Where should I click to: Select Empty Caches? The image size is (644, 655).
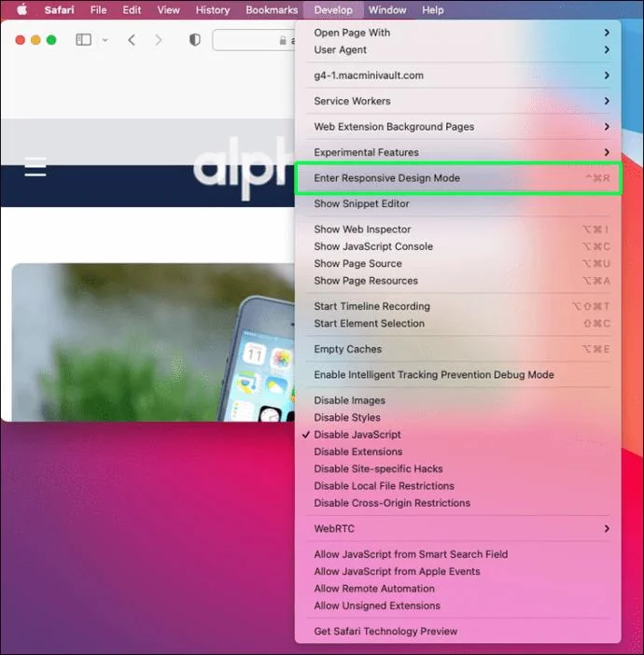[457, 349]
